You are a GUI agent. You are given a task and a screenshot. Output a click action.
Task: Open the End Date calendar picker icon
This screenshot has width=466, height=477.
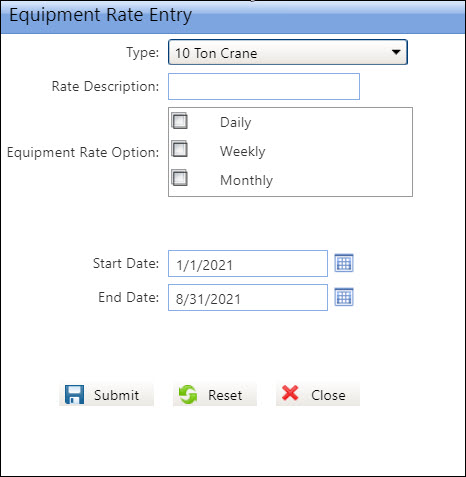click(x=344, y=297)
